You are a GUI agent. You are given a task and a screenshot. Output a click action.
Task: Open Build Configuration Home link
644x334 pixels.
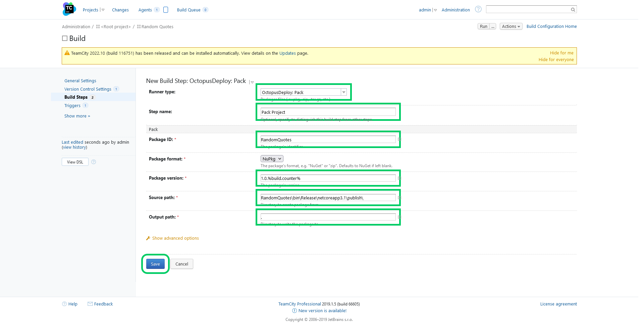pyautogui.click(x=552, y=27)
